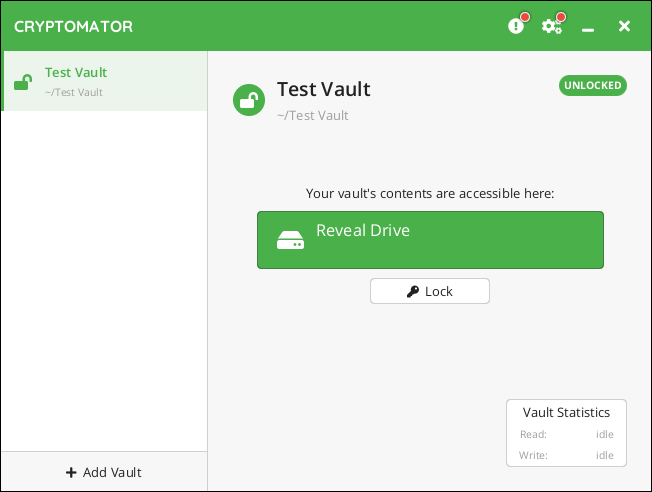Screen dimensions: 652x492
Task: Click the Test Vault heading in detail pane
Action: tap(324, 89)
